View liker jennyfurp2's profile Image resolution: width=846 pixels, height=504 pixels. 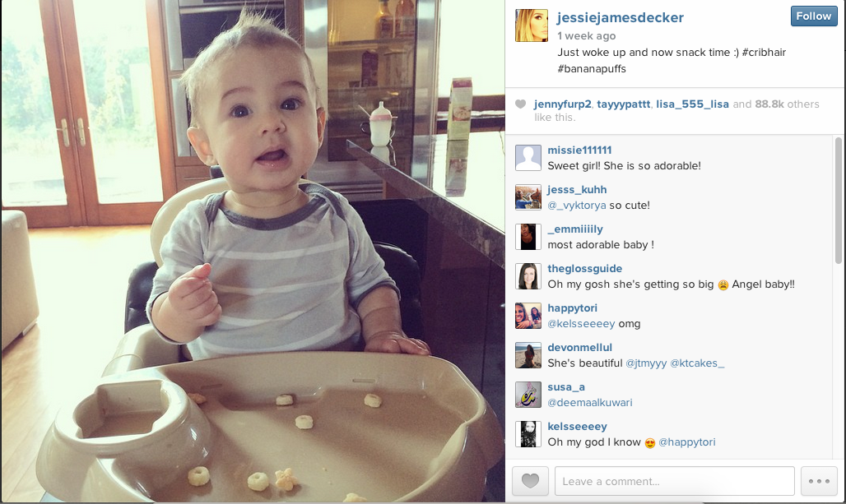coord(563,104)
